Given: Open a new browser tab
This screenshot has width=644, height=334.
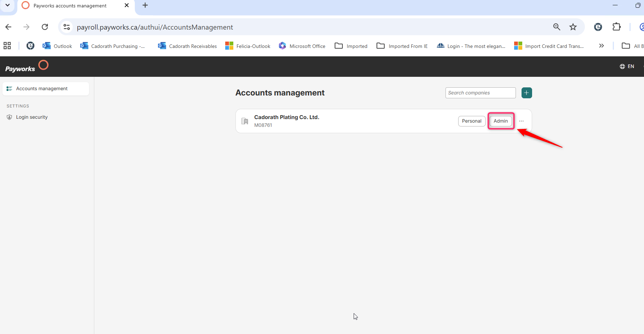Looking at the screenshot, I should [x=145, y=5].
